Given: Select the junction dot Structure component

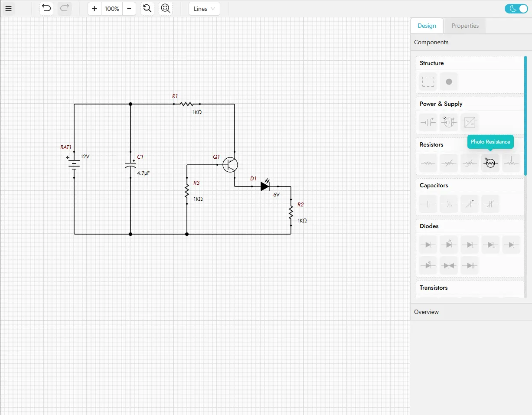Looking at the screenshot, I should pos(449,82).
